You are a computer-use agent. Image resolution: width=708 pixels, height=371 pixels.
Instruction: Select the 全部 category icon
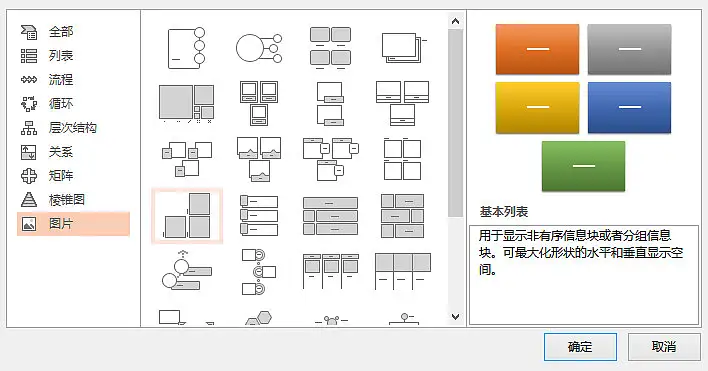point(29,32)
